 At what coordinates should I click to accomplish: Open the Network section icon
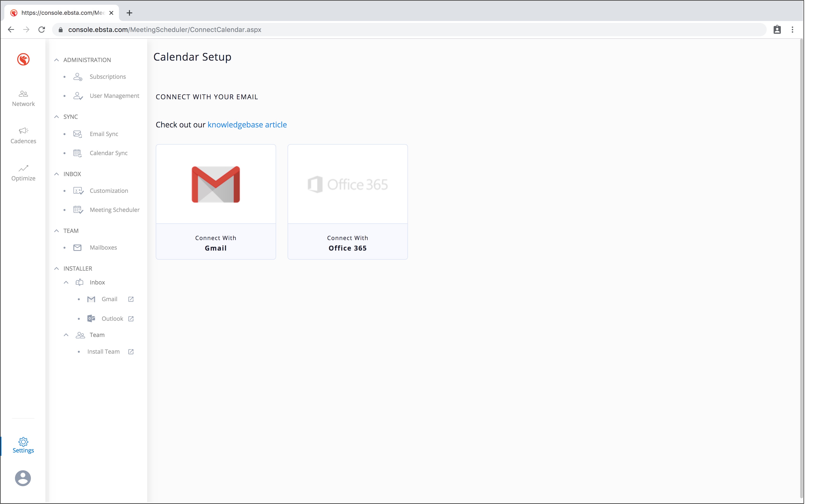(23, 94)
